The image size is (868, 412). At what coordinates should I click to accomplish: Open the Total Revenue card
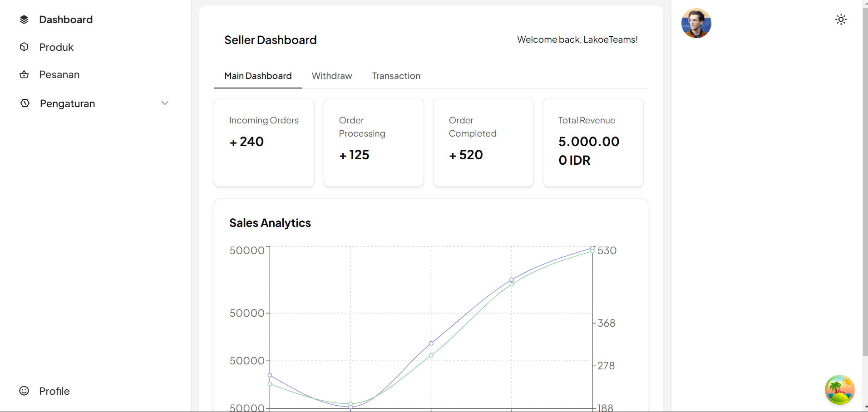pyautogui.click(x=593, y=142)
